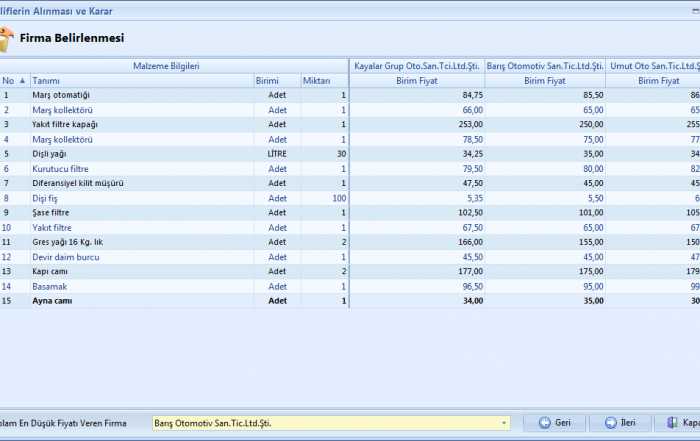Click the back arrow icon on Geri
Image resolution: width=700 pixels, height=441 pixels.
tap(544, 423)
